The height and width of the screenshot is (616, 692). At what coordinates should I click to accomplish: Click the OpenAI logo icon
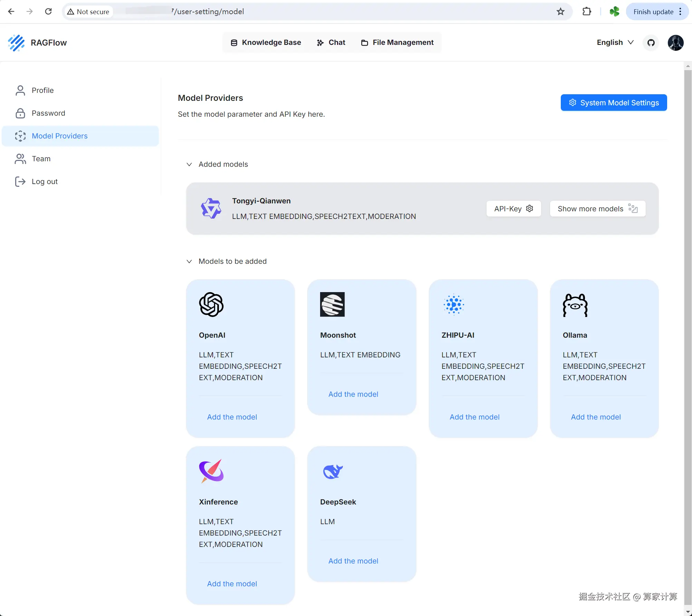tap(211, 304)
